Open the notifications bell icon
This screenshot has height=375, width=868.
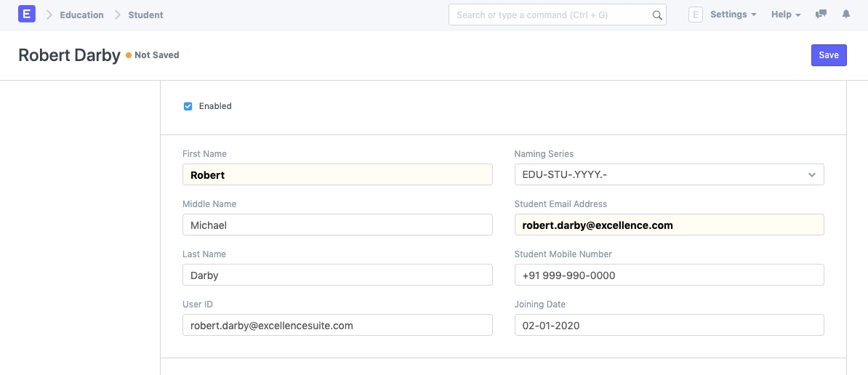[846, 15]
